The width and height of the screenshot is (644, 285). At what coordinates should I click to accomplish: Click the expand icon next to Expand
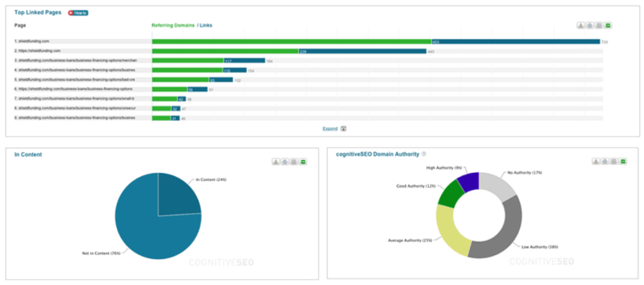point(344,128)
